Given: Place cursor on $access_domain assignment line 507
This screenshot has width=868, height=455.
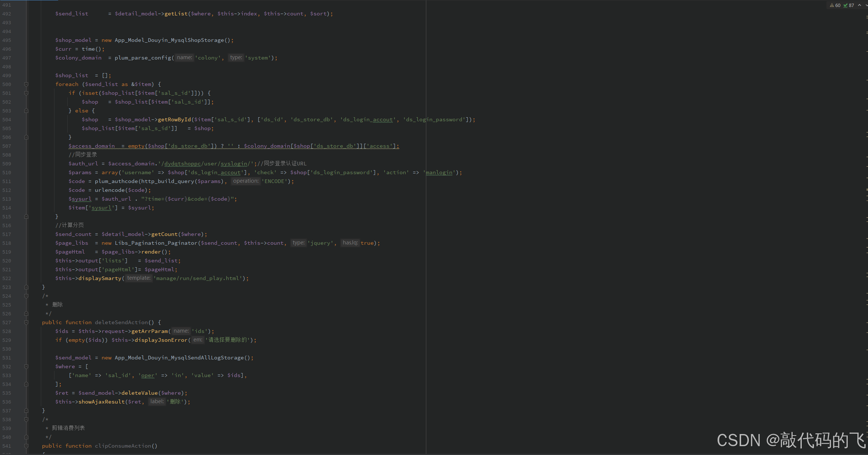Looking at the screenshot, I should [91, 146].
